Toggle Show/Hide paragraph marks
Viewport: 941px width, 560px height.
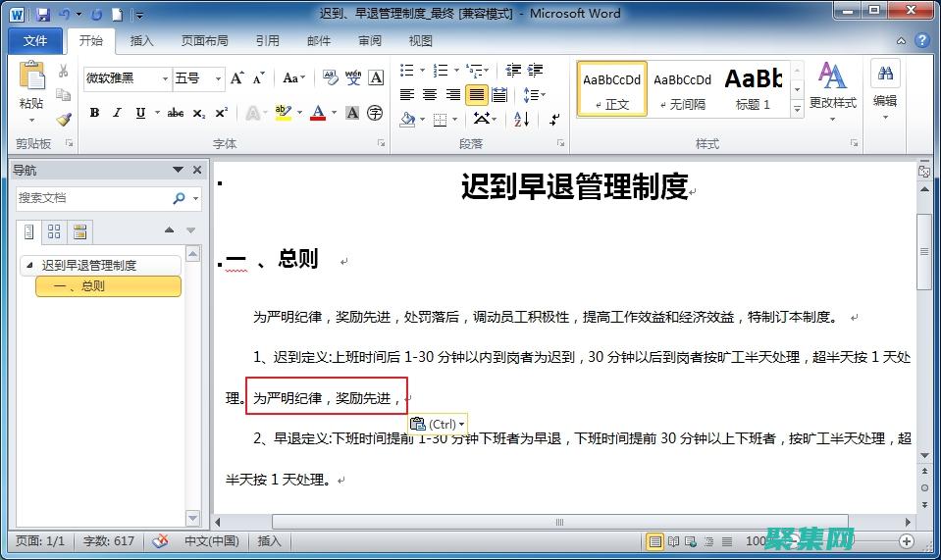click(x=555, y=119)
